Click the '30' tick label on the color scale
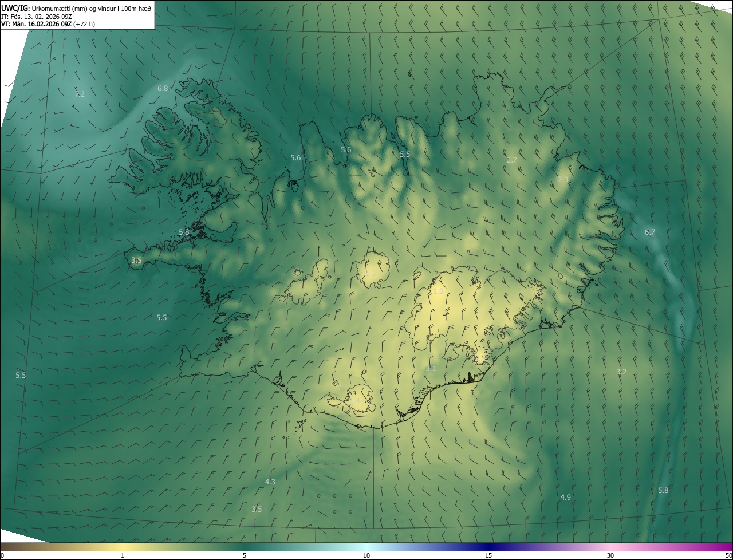The height and width of the screenshot is (560, 733). pos(610,555)
